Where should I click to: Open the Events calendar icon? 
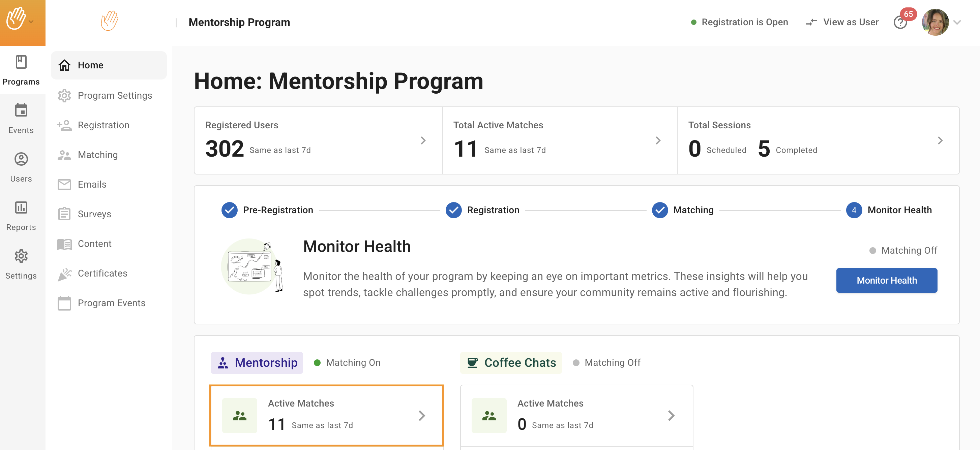pyautogui.click(x=21, y=110)
